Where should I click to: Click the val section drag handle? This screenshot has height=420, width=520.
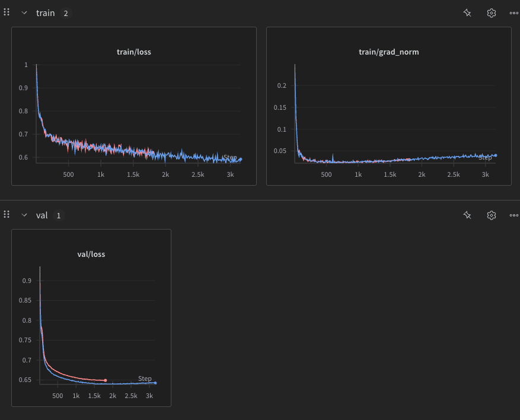coord(7,215)
